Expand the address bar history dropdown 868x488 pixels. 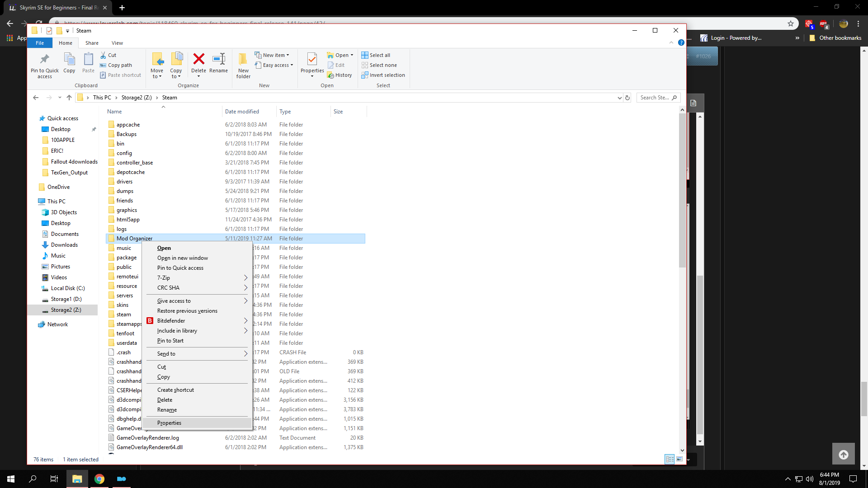coord(619,98)
